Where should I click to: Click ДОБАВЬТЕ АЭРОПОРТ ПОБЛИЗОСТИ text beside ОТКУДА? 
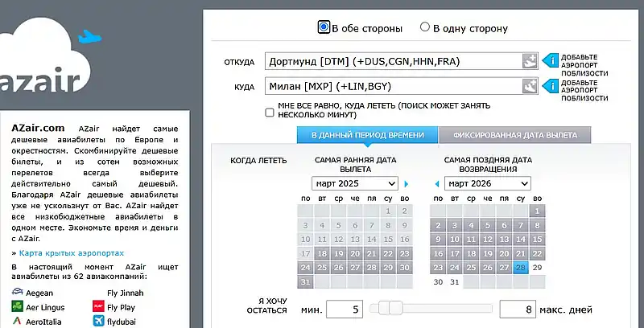point(584,65)
